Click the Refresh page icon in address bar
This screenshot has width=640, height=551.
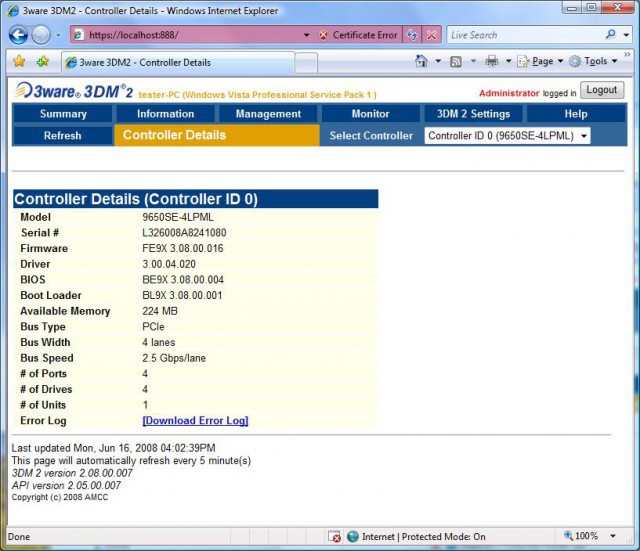click(x=412, y=35)
